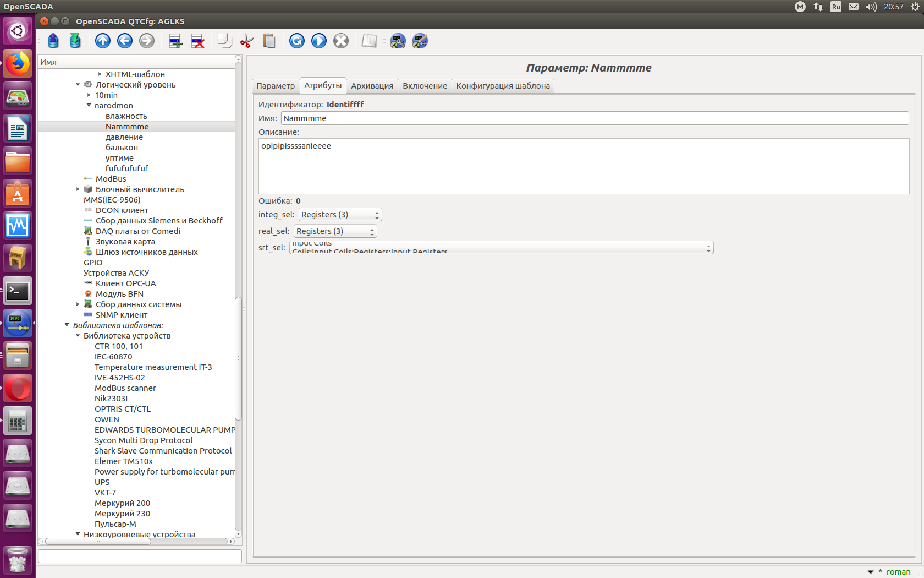
Task: Click the Paste clipboard icon
Action: pyautogui.click(x=269, y=41)
